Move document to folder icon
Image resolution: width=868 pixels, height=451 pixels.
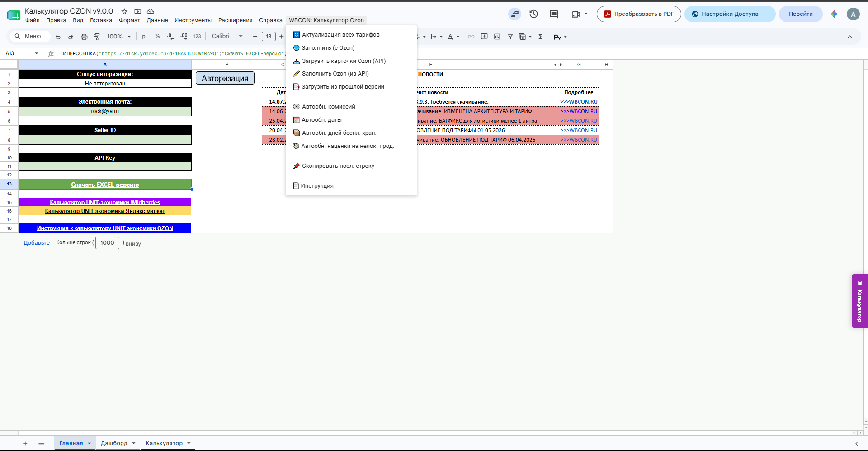pos(137,11)
